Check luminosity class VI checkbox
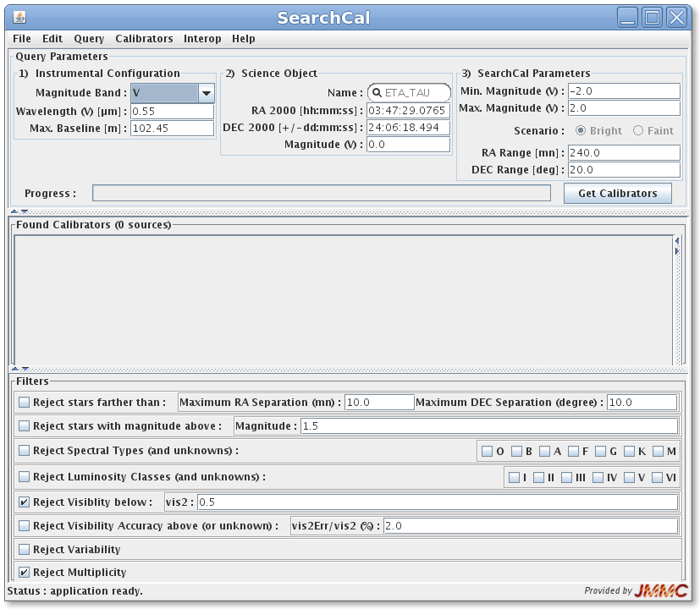Viewport: 700px width, 609px height. point(657,478)
